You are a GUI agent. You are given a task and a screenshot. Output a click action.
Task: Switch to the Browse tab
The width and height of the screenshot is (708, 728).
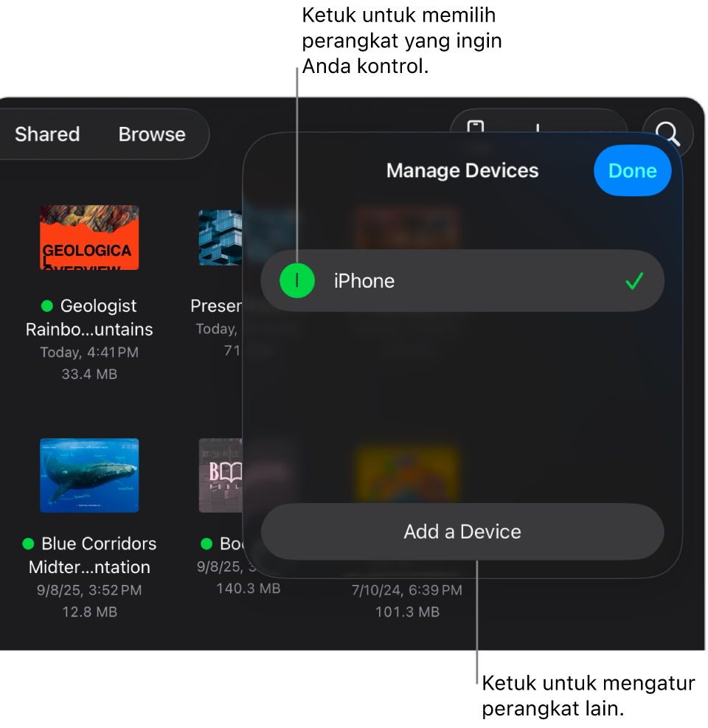coord(152,134)
